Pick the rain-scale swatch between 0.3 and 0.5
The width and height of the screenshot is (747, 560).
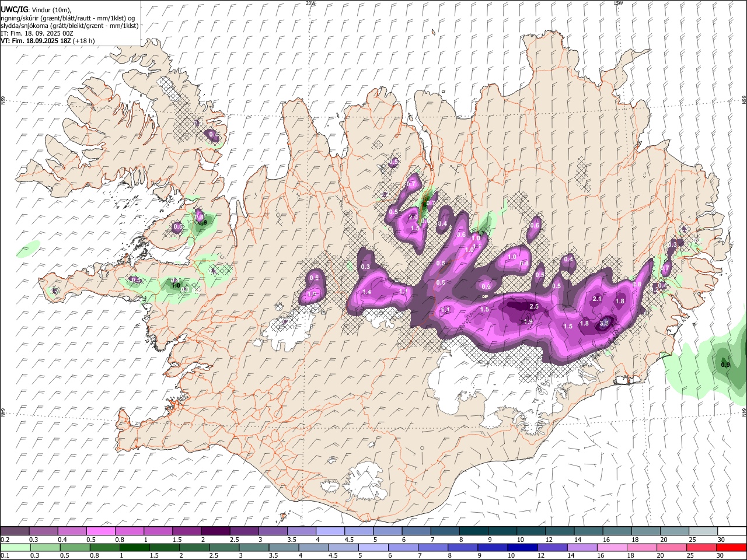pyautogui.click(x=45, y=547)
